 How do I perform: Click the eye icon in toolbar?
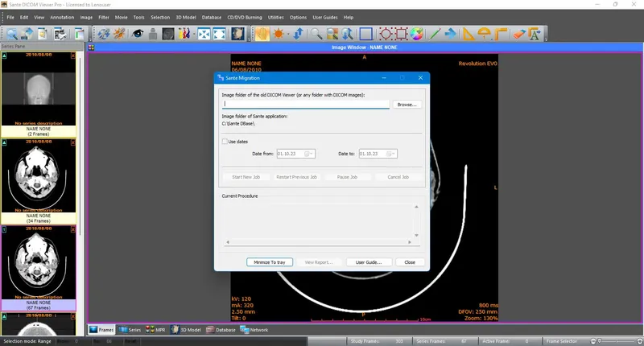tap(138, 34)
